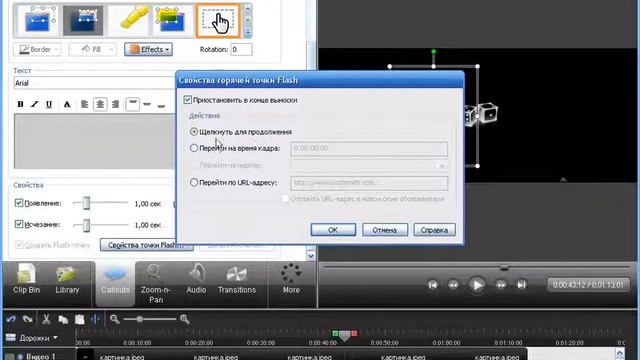Open the Arial font selector
Viewport: 640px width, 360px height.
95,83
